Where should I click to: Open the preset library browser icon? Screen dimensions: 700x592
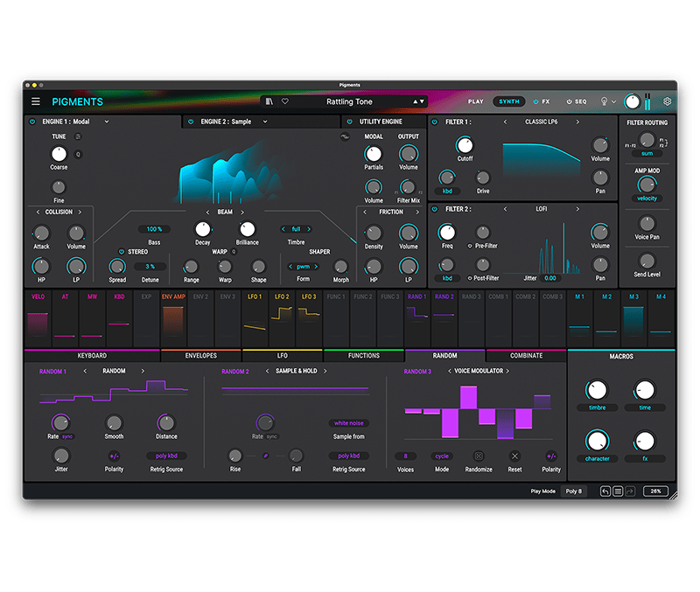coord(269,101)
